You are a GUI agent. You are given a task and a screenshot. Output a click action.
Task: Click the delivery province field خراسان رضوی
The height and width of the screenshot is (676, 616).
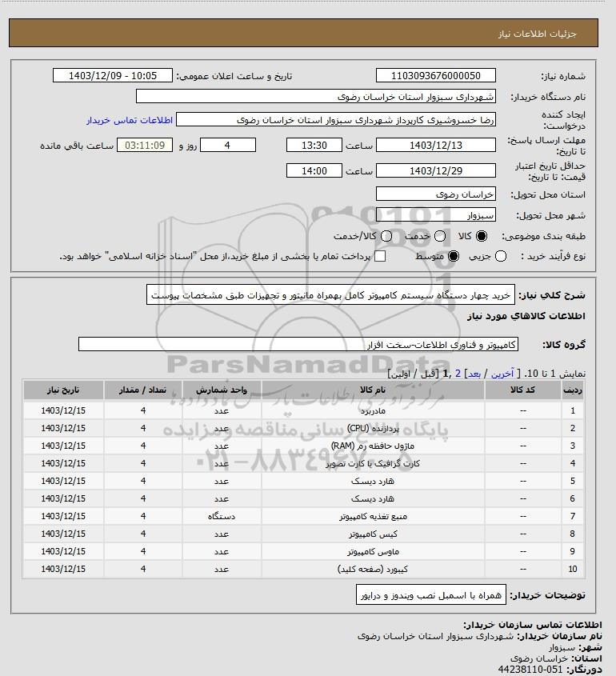(x=436, y=194)
